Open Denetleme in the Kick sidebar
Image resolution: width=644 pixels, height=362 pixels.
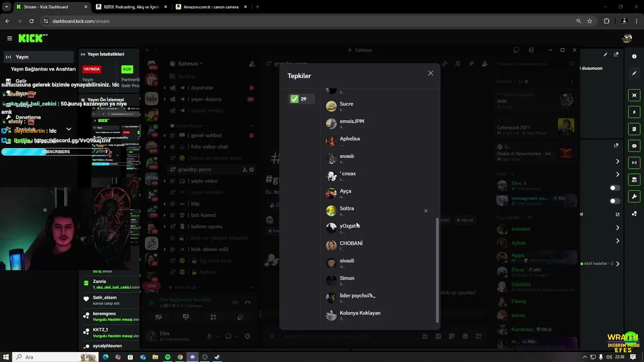point(28,117)
